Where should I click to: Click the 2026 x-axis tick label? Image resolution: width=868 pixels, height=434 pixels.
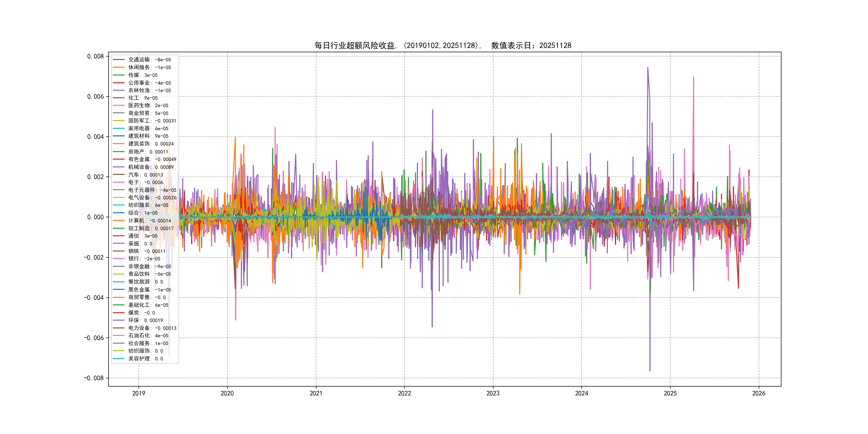click(x=758, y=393)
